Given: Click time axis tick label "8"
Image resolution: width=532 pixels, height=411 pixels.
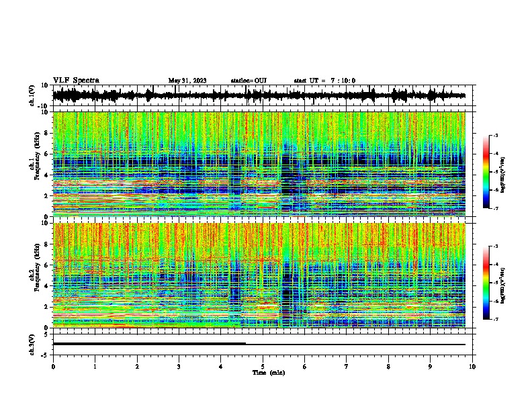Looking at the screenshot, I should (x=388, y=367).
